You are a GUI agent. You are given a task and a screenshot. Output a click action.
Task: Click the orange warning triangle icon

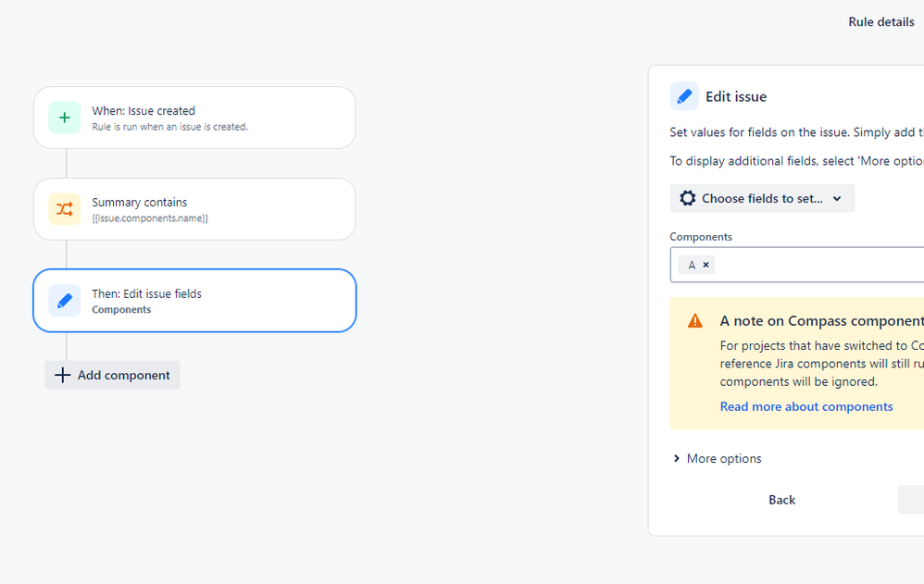[x=695, y=321]
